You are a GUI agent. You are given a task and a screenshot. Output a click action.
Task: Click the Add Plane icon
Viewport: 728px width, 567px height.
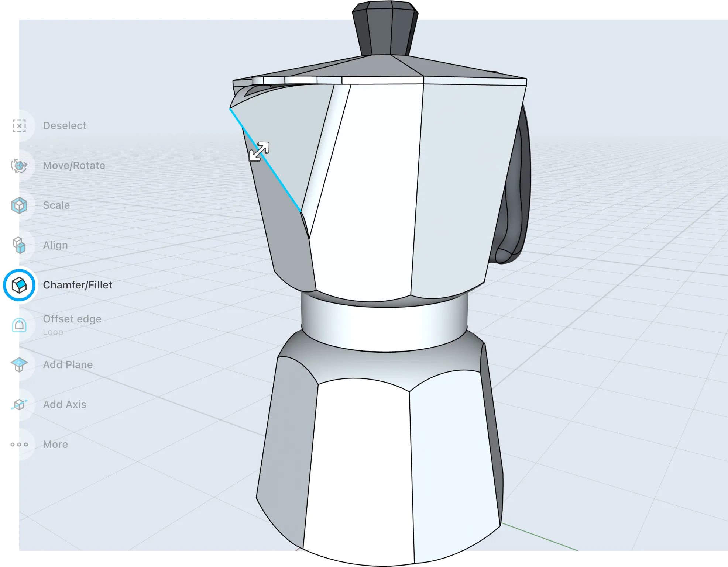[x=19, y=365]
